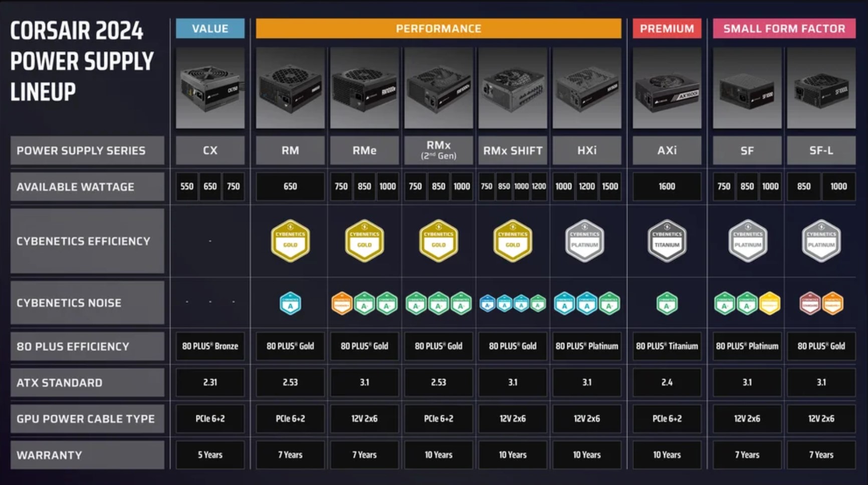Click the 7 Years warranty cell under SF-L
The height and width of the screenshot is (485, 868).
(821, 455)
